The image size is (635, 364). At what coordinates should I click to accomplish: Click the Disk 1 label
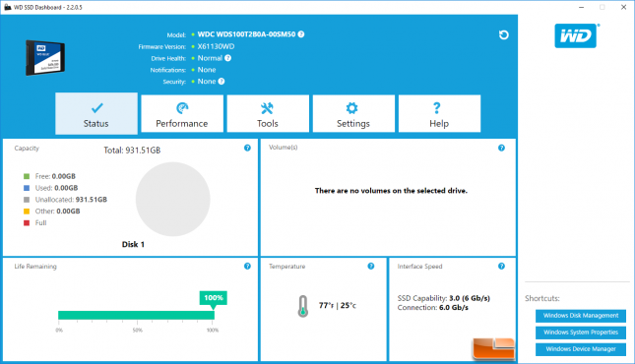[133, 244]
